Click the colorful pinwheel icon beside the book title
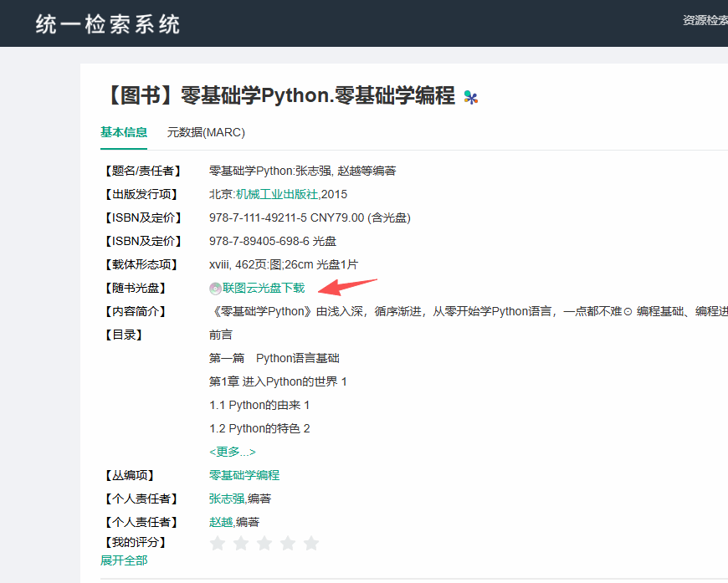The image size is (728, 583). [471, 98]
